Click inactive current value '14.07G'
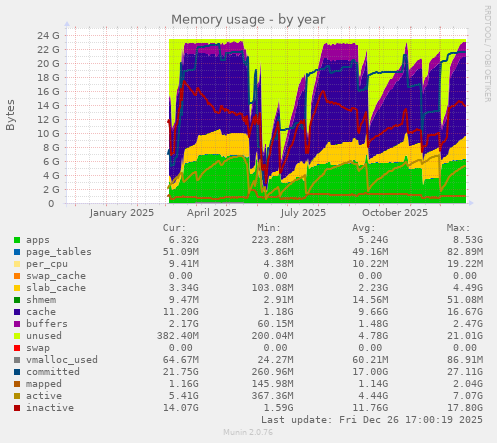 tap(180, 408)
